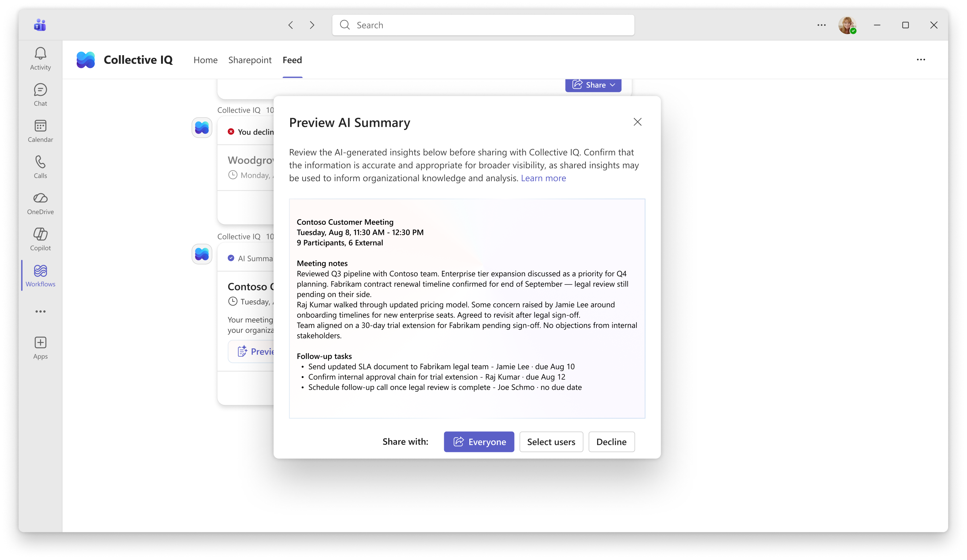The height and width of the screenshot is (560, 967).
Task: Click the Meeting notes heading
Action: (x=322, y=263)
